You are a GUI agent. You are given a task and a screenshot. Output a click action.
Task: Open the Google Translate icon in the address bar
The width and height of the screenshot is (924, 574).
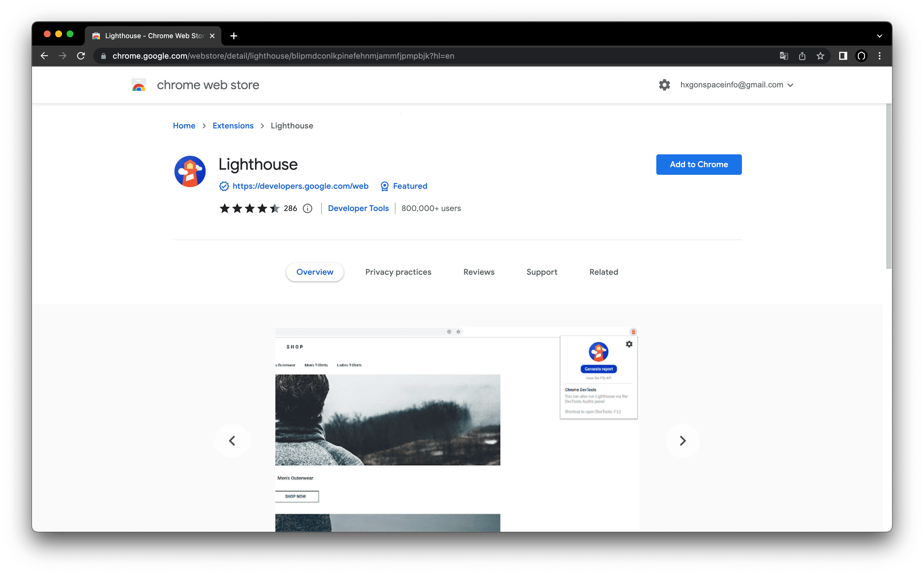(784, 56)
